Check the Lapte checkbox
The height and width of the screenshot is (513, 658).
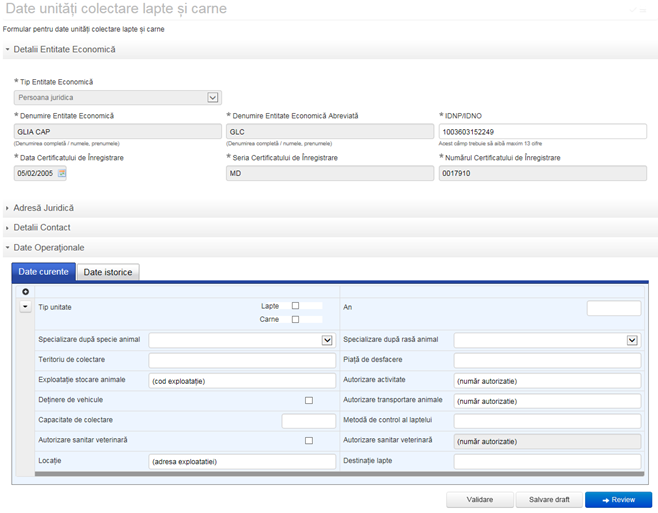click(x=295, y=306)
